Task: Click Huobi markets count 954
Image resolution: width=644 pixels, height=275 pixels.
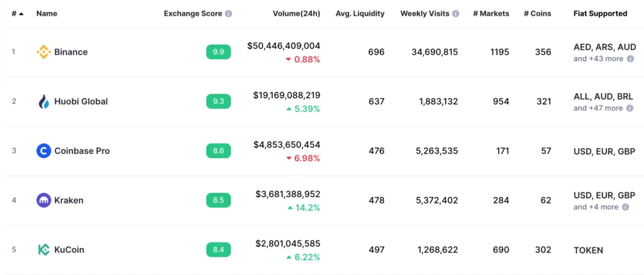Action: tap(501, 101)
